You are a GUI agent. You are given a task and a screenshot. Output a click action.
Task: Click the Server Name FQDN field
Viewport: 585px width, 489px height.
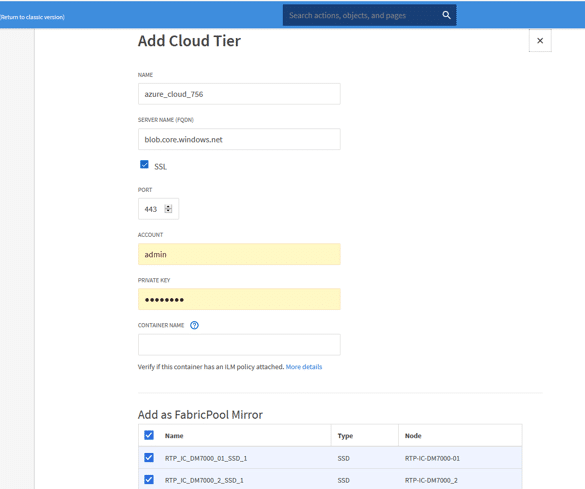239,139
